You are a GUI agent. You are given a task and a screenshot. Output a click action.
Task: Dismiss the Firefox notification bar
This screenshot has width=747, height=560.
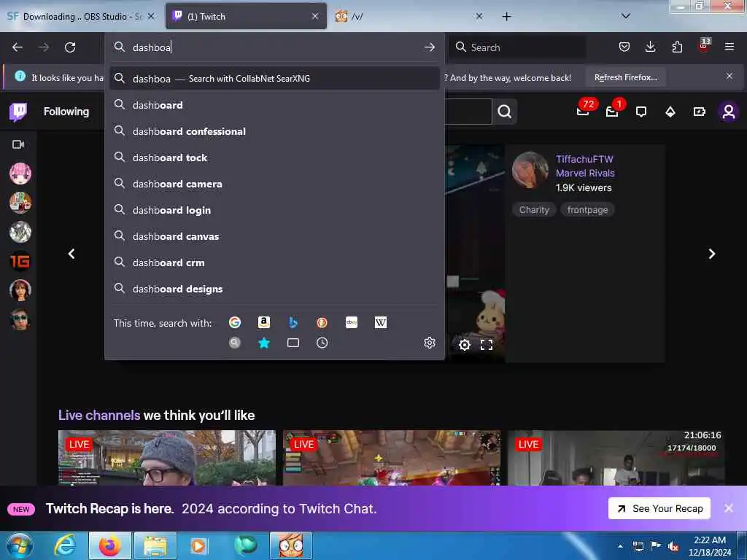click(729, 76)
